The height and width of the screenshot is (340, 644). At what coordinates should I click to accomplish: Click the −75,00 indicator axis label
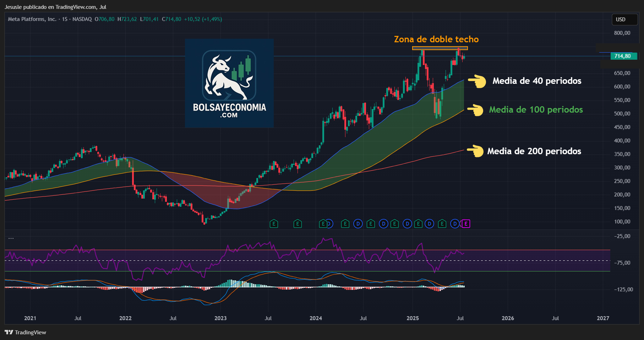[622, 263]
